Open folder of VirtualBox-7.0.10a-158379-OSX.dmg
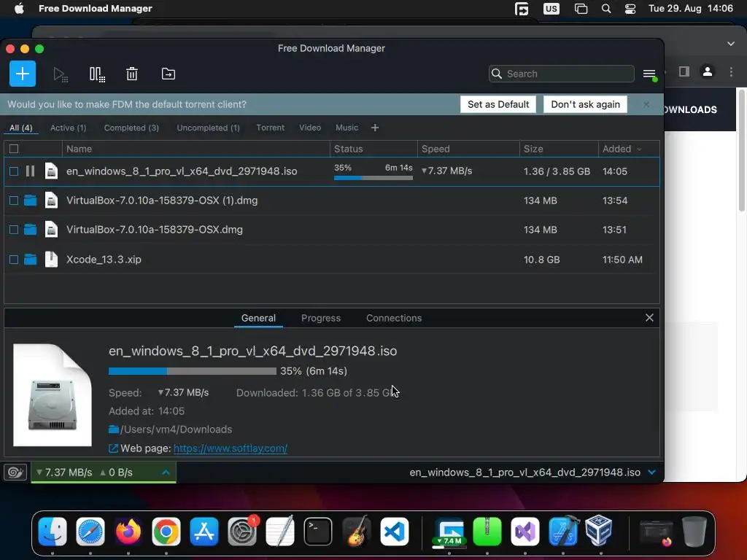Image resolution: width=747 pixels, height=560 pixels. 30,230
